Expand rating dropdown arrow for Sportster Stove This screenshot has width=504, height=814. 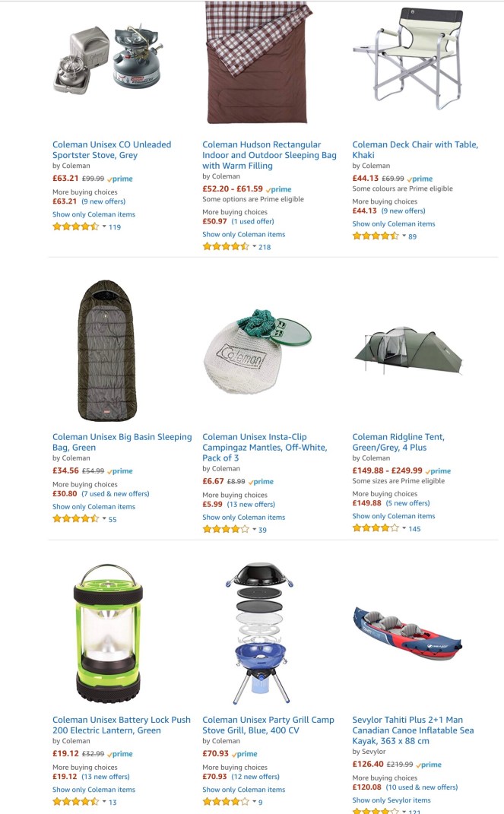(104, 226)
